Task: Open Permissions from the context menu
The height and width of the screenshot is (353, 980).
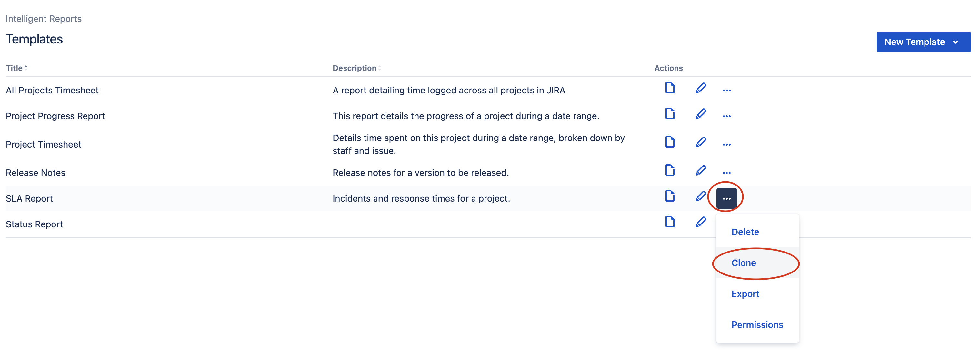Action: 757,325
